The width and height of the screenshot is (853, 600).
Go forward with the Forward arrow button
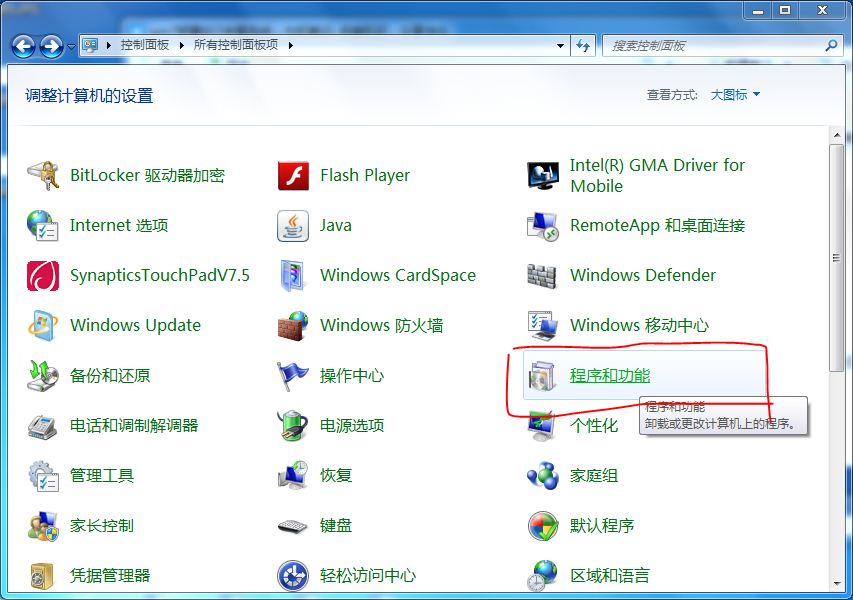pos(52,46)
